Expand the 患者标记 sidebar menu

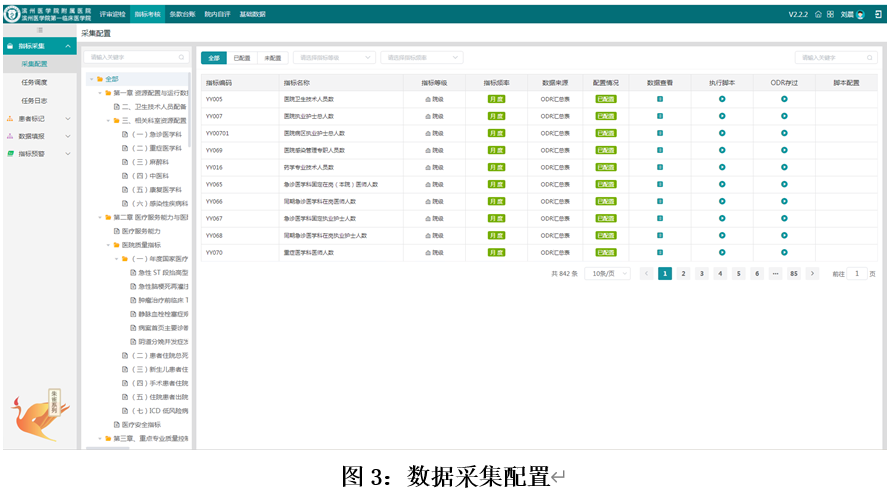38,118
